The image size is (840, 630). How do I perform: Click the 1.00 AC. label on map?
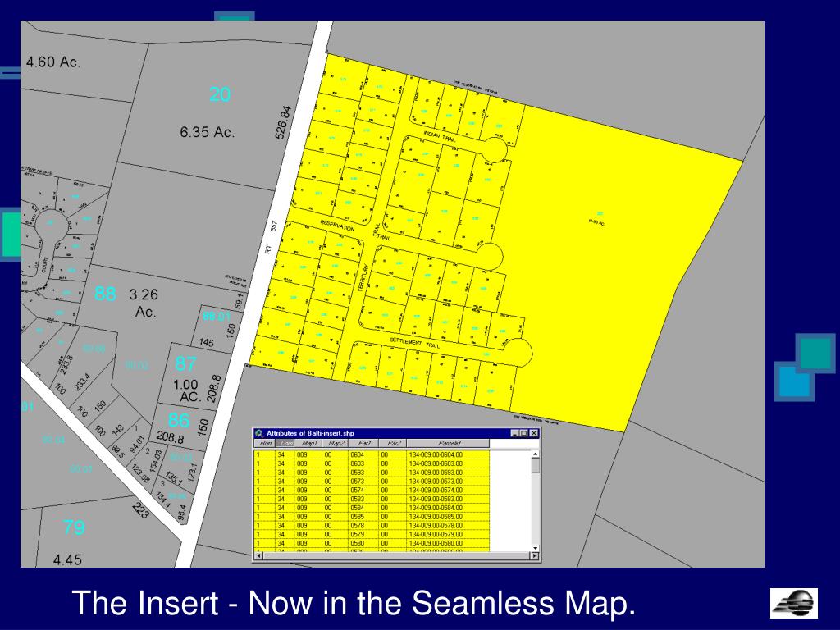[x=188, y=391]
